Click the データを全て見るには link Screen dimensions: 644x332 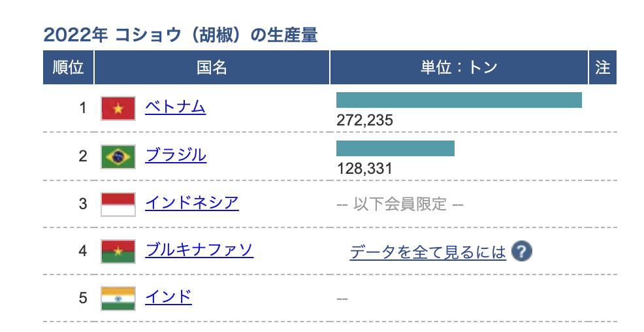pos(428,252)
